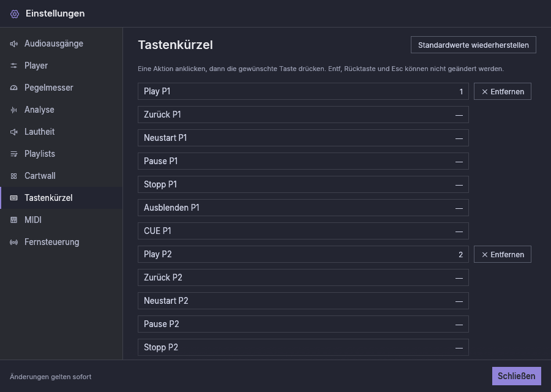551x392 pixels.
Task: Click Standardwerte wiederherstellen button
Action: (473, 45)
